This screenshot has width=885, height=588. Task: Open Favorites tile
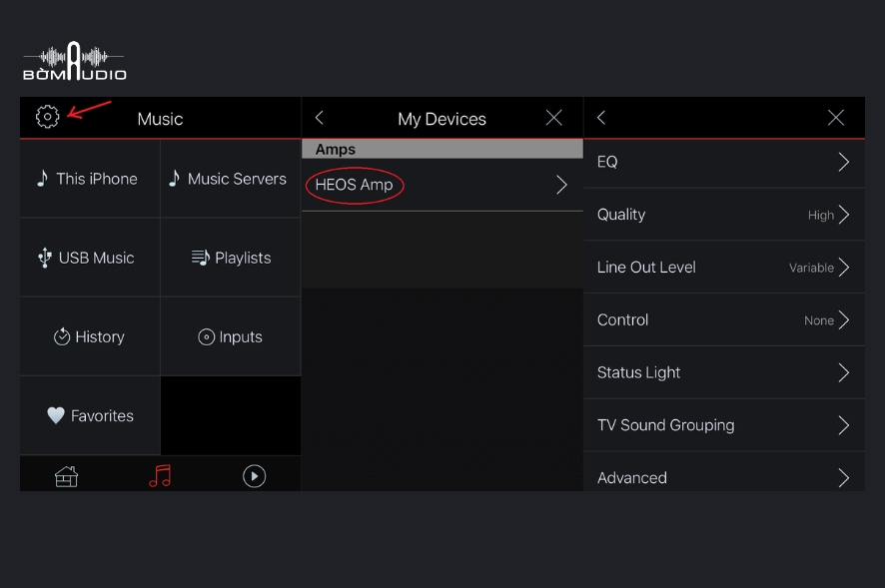(x=90, y=415)
